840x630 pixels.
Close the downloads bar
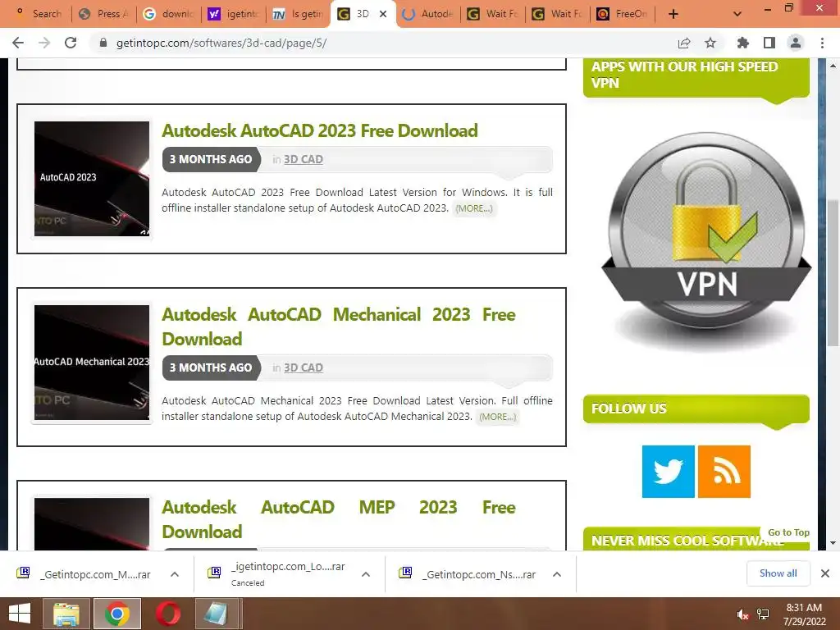point(825,573)
